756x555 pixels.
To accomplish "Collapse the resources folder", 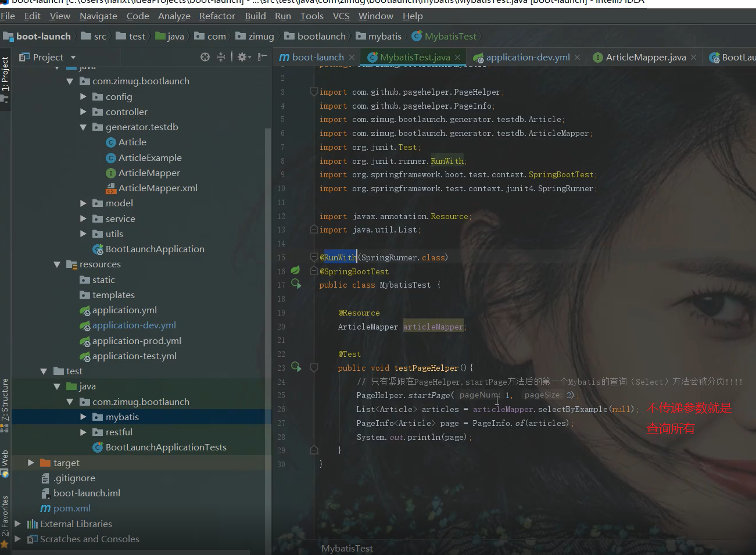I will pyautogui.click(x=57, y=264).
